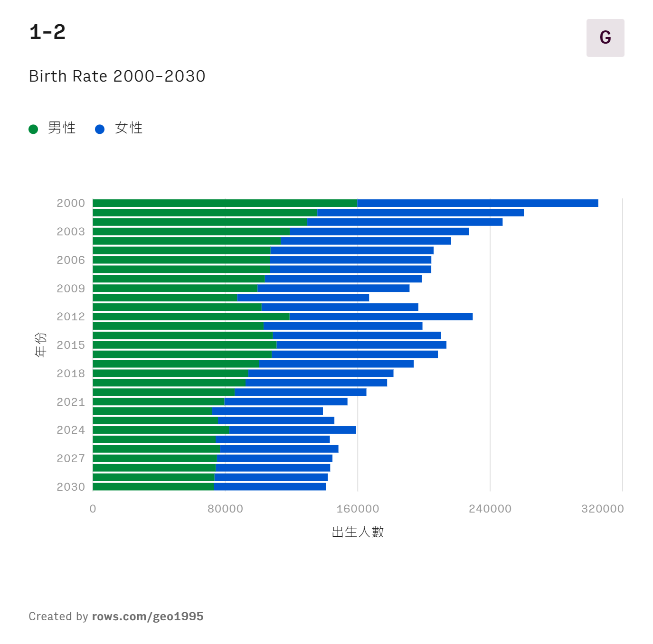The height and width of the screenshot is (644, 653).
Task: Click the Birth Rate 2000-2030 subtitle
Action: (117, 76)
